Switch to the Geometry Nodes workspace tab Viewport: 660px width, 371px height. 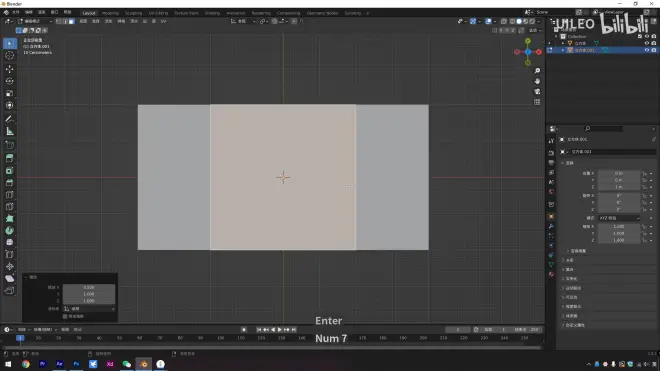pos(322,13)
